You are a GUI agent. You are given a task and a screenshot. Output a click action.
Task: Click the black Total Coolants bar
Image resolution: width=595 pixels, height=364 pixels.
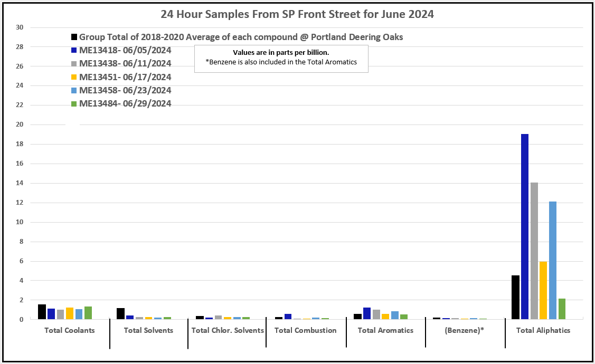42,312
